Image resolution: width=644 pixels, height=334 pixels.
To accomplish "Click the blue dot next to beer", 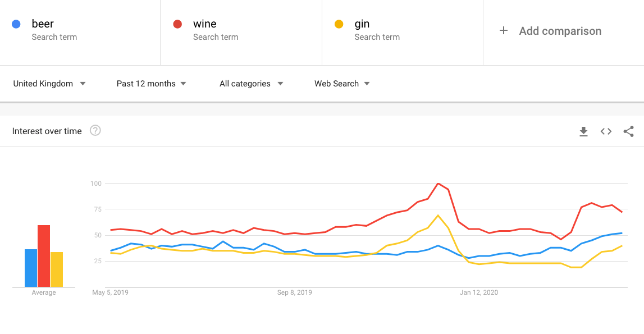I will [x=16, y=24].
